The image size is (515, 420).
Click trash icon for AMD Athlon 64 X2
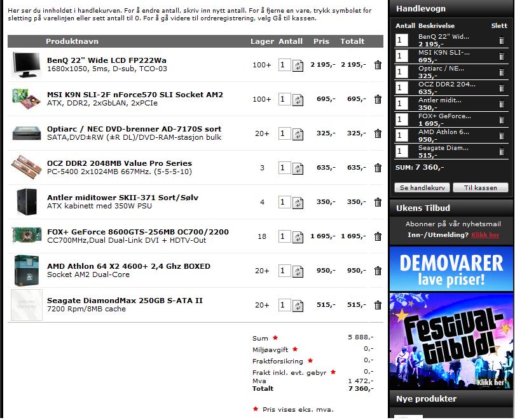tap(378, 271)
